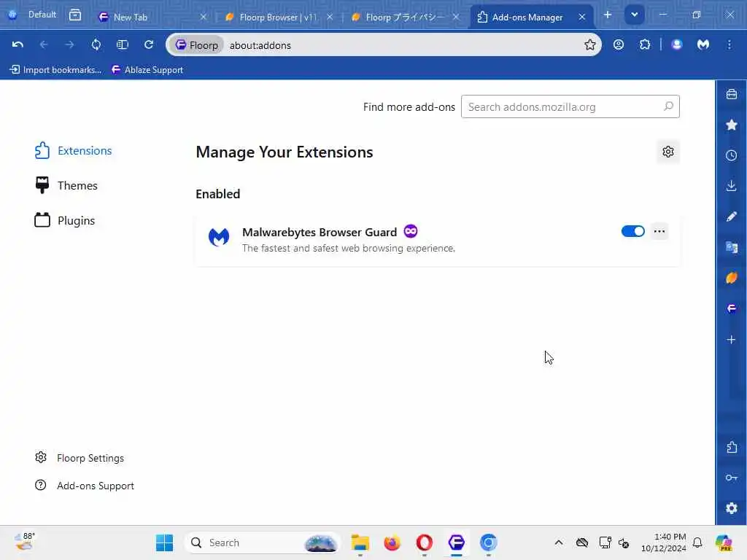
Task: Bookmark this page with the star icon
Action: [x=589, y=44]
